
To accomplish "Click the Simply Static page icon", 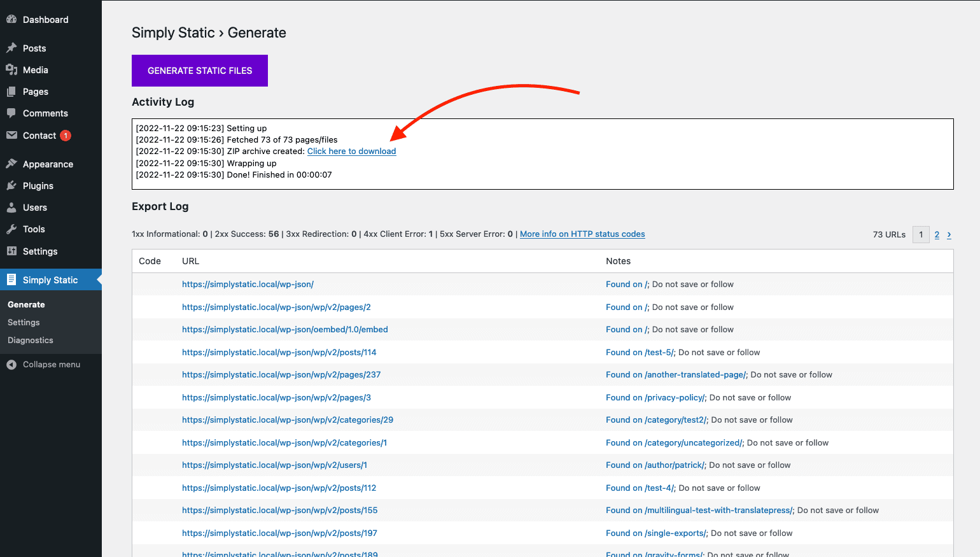I will click(11, 280).
